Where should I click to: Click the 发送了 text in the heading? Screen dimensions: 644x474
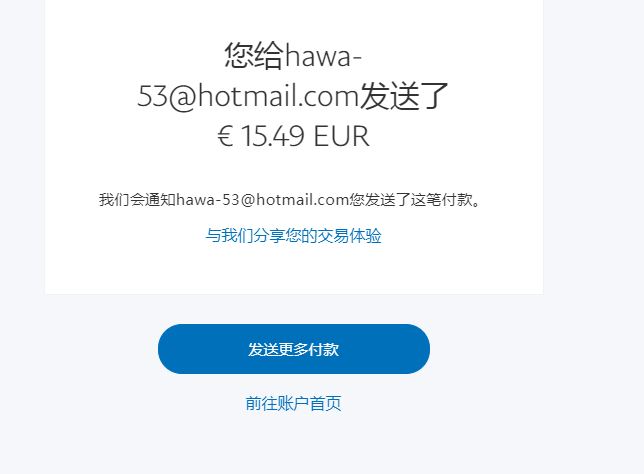[404, 97]
